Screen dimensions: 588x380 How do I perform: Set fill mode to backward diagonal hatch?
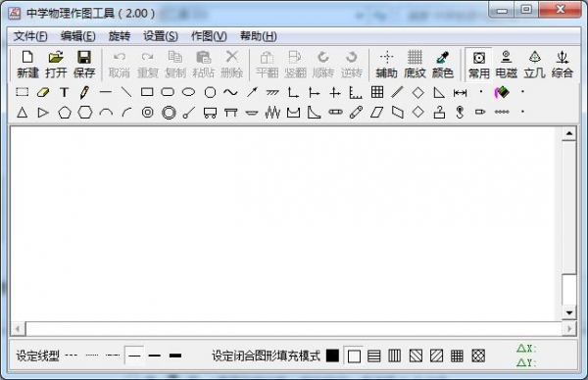(x=416, y=356)
